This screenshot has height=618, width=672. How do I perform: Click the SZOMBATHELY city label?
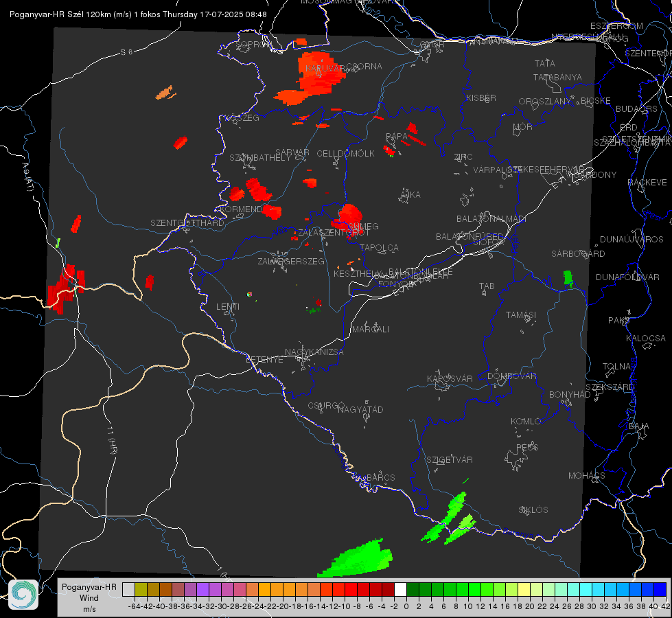click(x=259, y=158)
